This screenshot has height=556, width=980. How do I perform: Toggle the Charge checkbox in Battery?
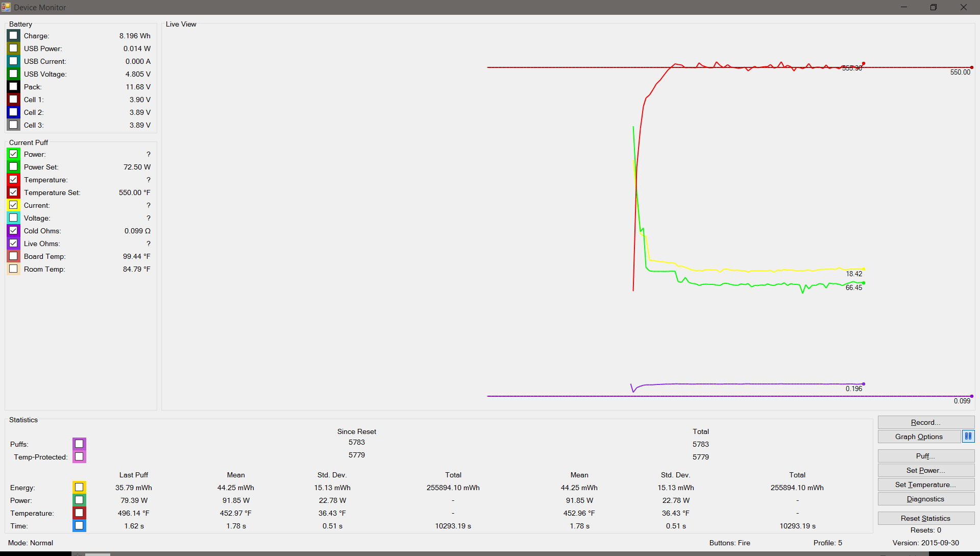(14, 36)
